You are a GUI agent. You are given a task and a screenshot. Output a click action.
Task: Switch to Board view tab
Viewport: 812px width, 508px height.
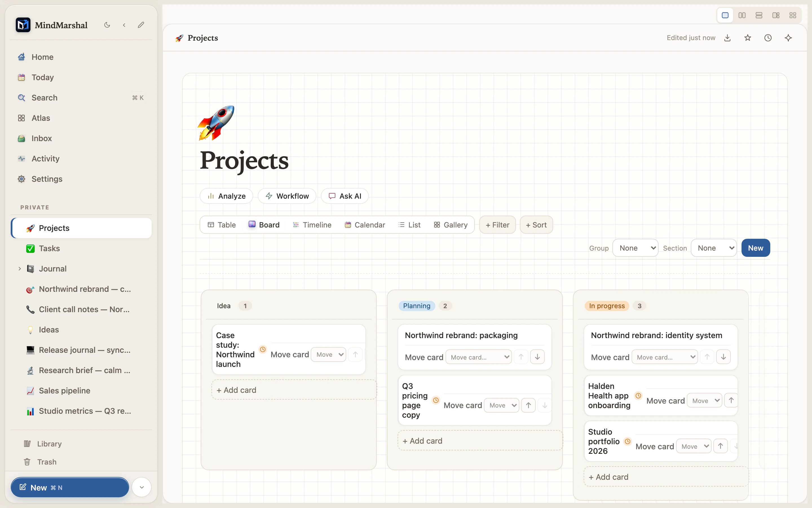coord(264,225)
